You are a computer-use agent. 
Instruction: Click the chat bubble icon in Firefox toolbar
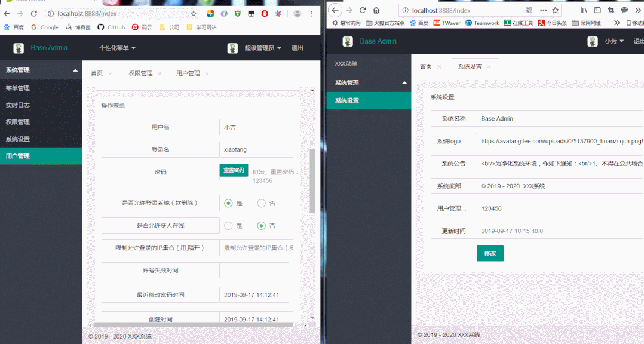coord(625,10)
